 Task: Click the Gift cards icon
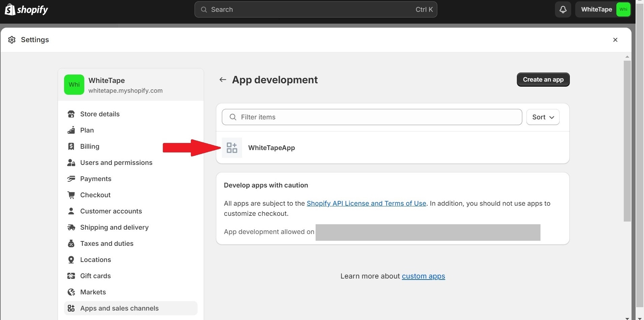(x=71, y=276)
